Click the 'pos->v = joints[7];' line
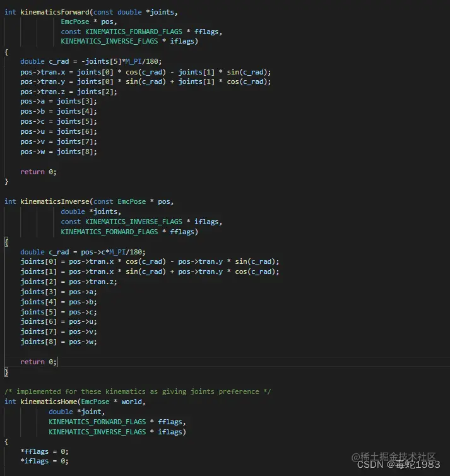The height and width of the screenshot is (476, 450). [59, 141]
